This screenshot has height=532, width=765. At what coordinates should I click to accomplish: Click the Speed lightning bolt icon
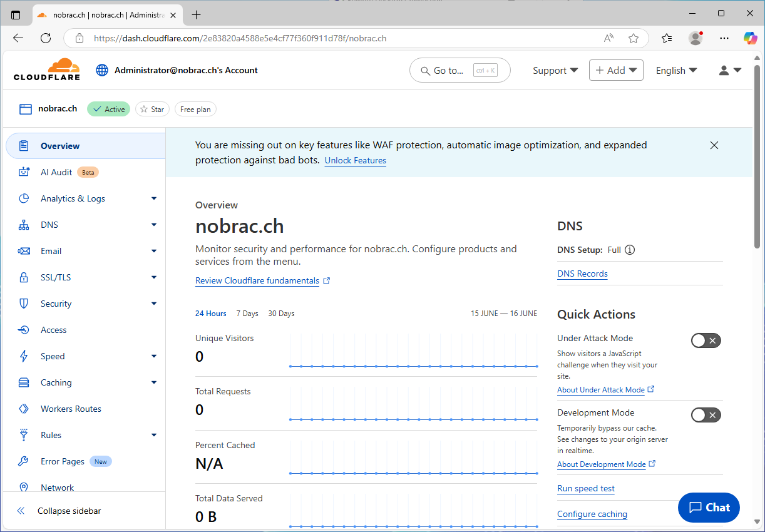(24, 356)
